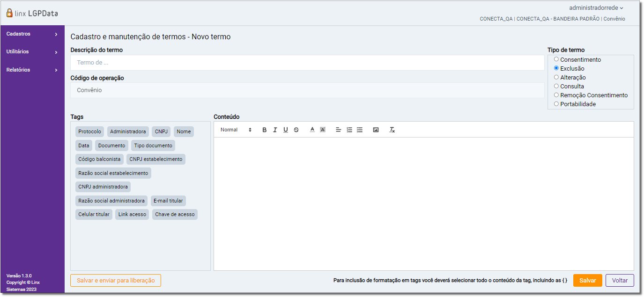644x297 pixels.
Task: Click the CONECTA_QA network info text
Action: point(552,19)
